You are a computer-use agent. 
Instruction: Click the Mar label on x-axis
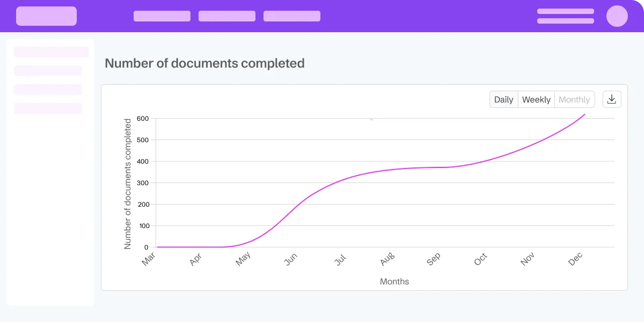click(149, 259)
